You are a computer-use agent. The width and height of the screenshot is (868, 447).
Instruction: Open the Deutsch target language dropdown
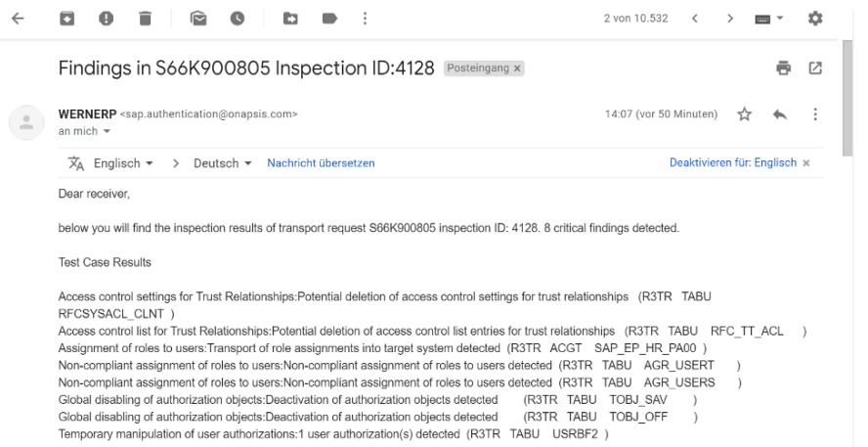pos(222,162)
